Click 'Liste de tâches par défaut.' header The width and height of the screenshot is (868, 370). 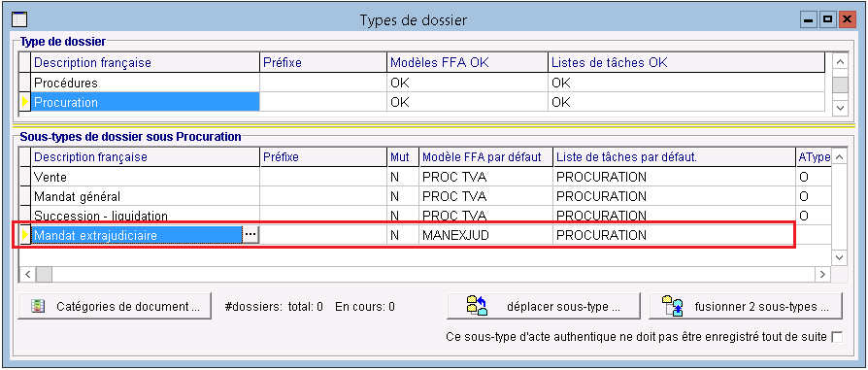point(673,157)
